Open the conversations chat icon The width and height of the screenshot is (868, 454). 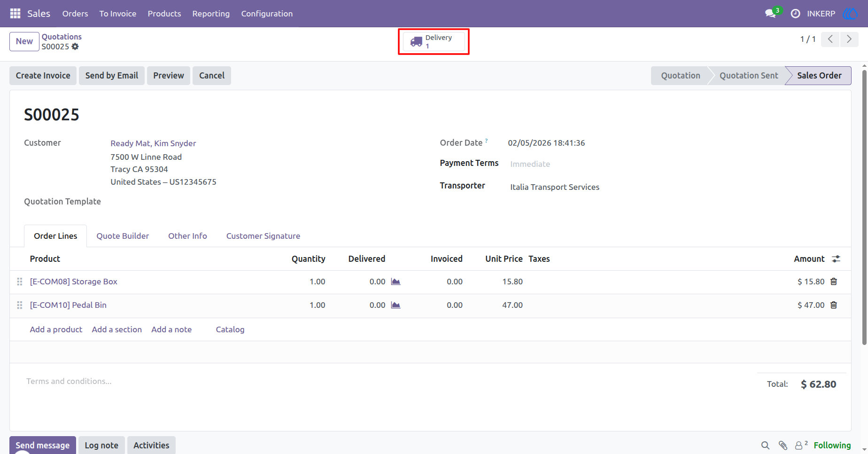click(770, 14)
